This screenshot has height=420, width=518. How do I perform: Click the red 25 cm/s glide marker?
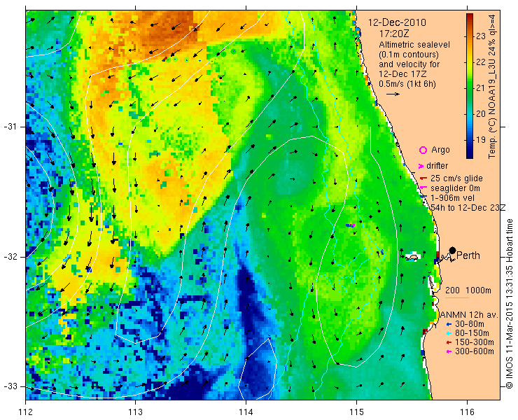[x=423, y=178]
